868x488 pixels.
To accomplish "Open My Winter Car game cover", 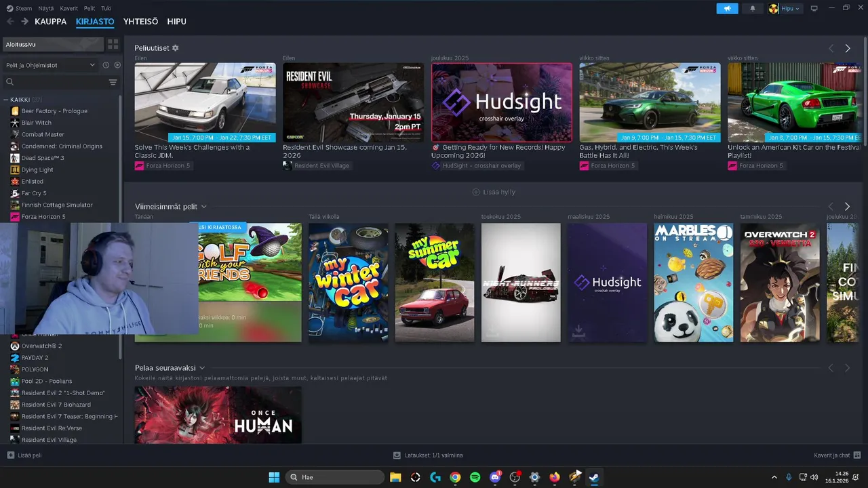I will point(349,283).
